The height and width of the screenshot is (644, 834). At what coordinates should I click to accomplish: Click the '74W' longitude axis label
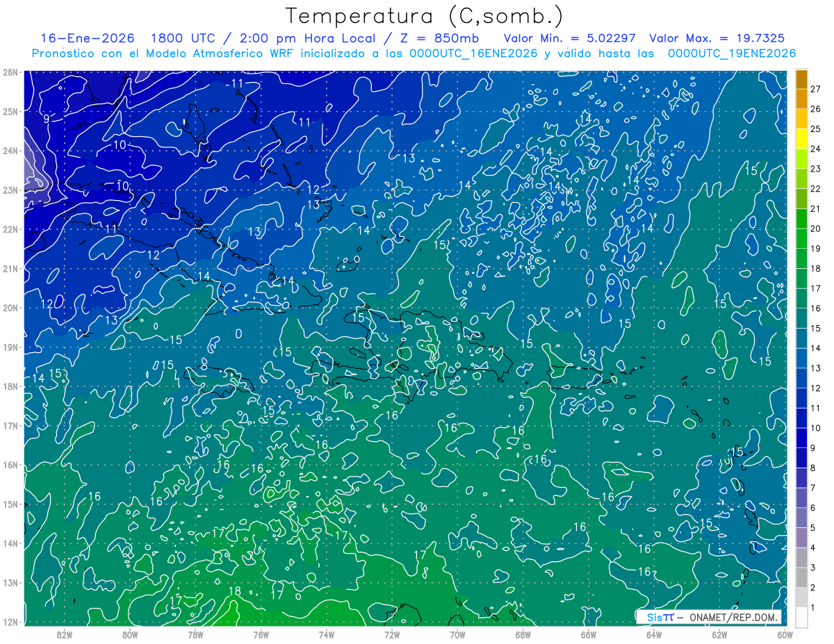[x=327, y=634]
